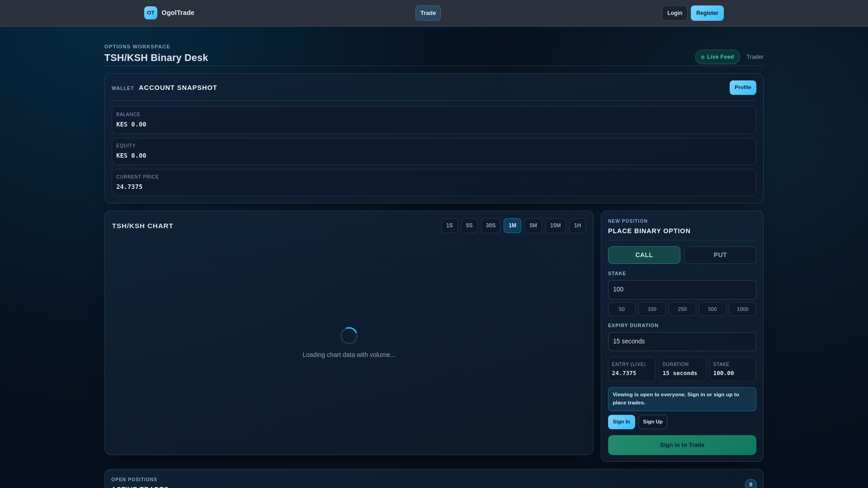868x488 pixels.
Task: Click the chart loading spinner
Action: 349,336
